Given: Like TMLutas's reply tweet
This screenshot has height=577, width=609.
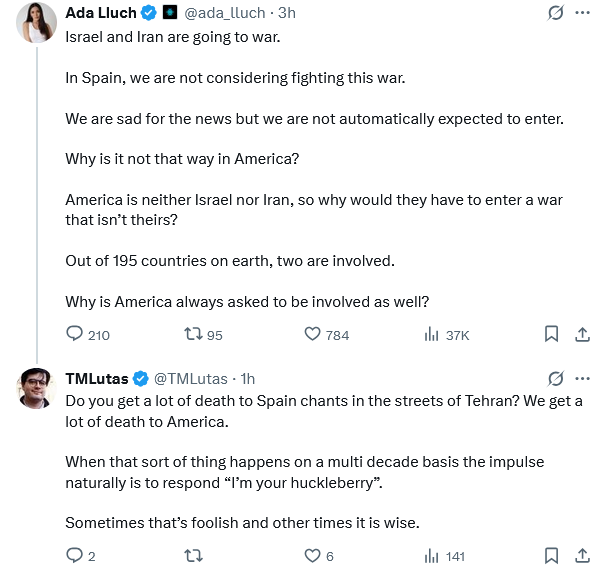Looking at the screenshot, I should (x=313, y=556).
